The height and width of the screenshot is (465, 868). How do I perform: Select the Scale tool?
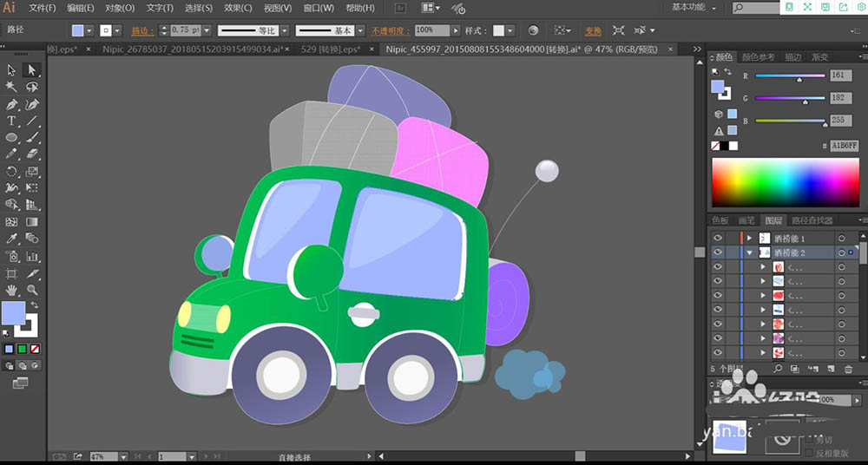31,171
